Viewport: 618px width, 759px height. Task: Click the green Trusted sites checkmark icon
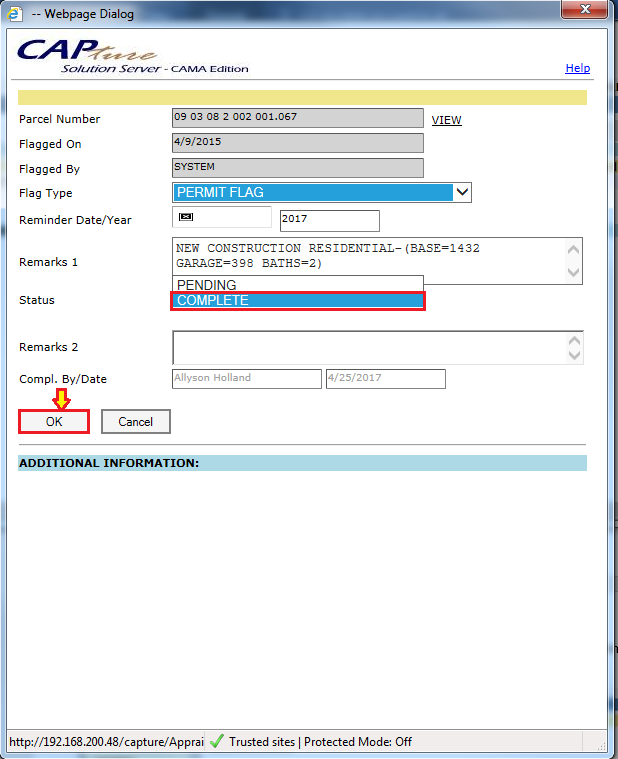point(216,742)
